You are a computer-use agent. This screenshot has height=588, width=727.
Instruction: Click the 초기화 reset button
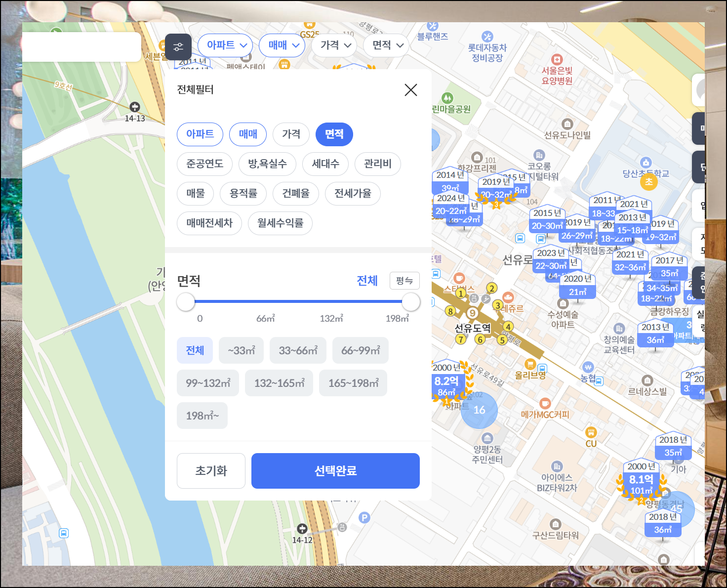(211, 471)
